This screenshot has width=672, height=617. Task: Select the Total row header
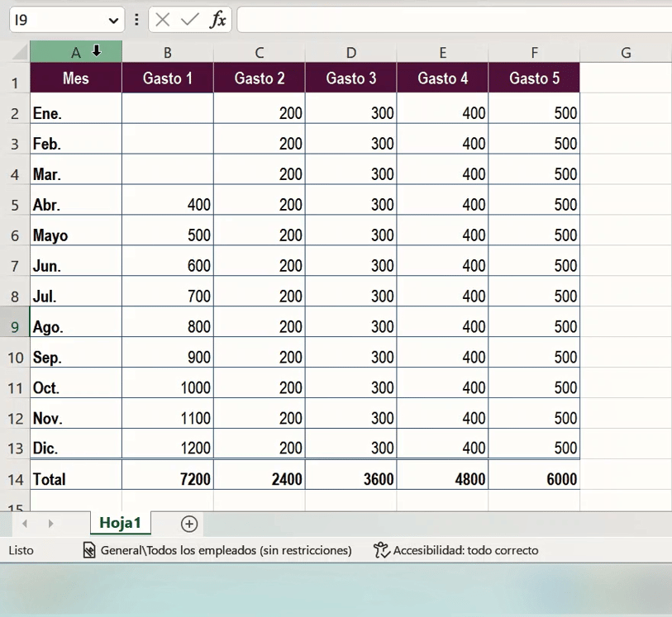point(74,478)
